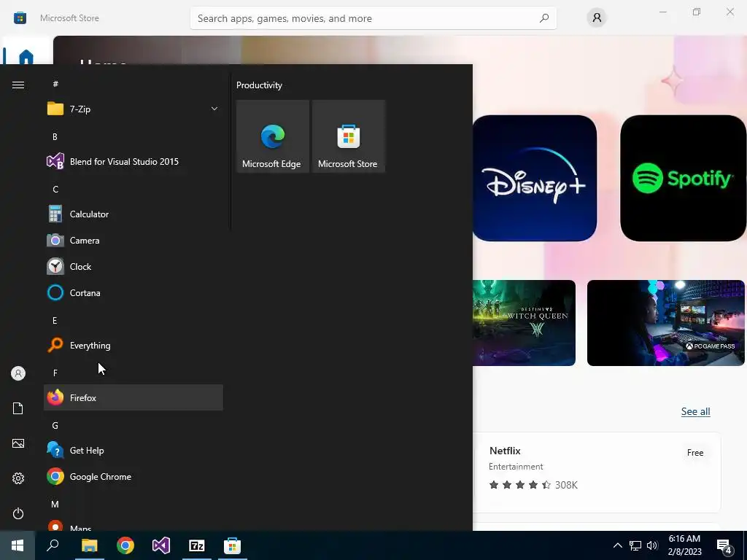This screenshot has width=747, height=560.
Task: Open the Spotify tile in Microsoft Store
Action: pyautogui.click(x=683, y=178)
